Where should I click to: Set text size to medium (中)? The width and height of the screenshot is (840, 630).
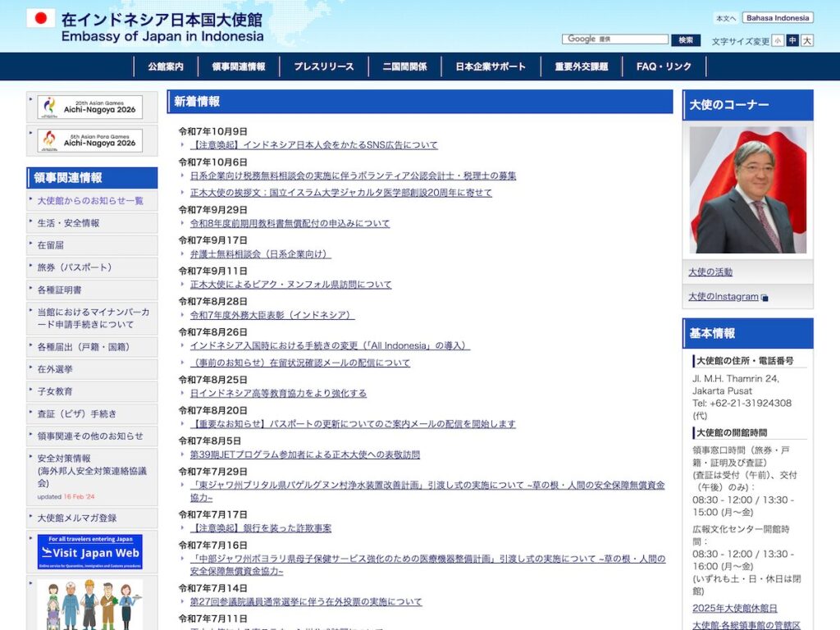click(792, 41)
